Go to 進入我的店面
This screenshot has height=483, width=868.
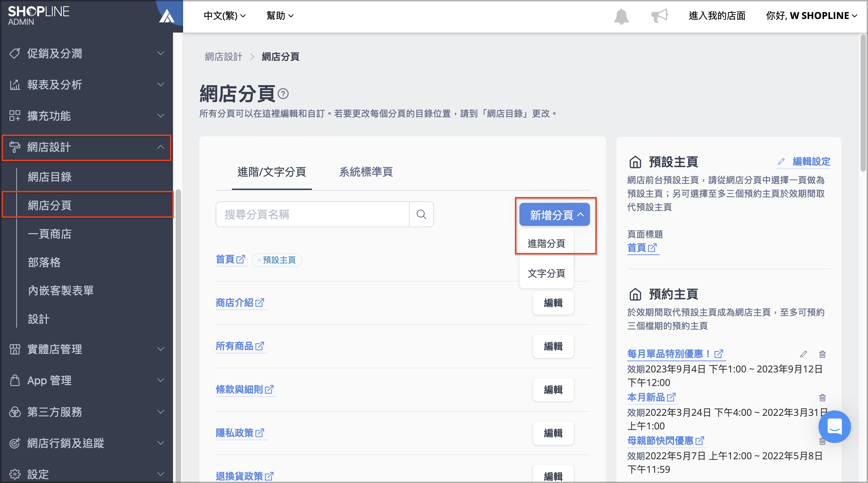click(x=717, y=16)
